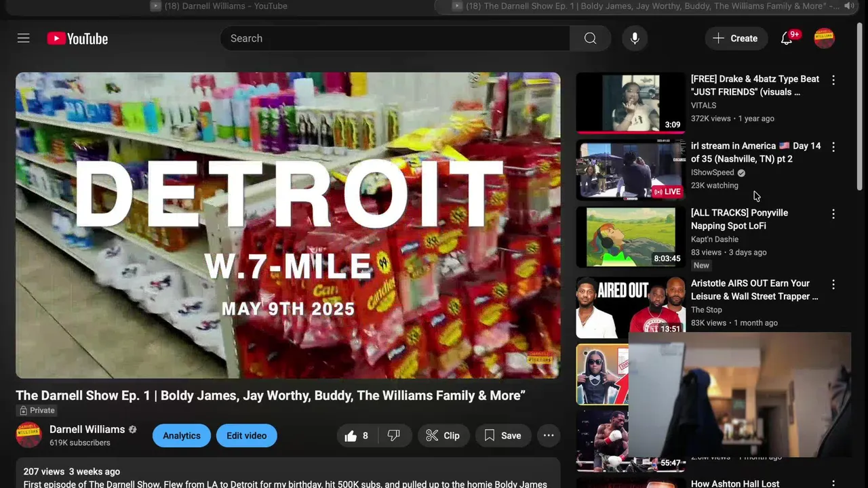This screenshot has width=868, height=488.
Task: Click Darnell Williams channel avatar
Action: [x=28, y=435]
